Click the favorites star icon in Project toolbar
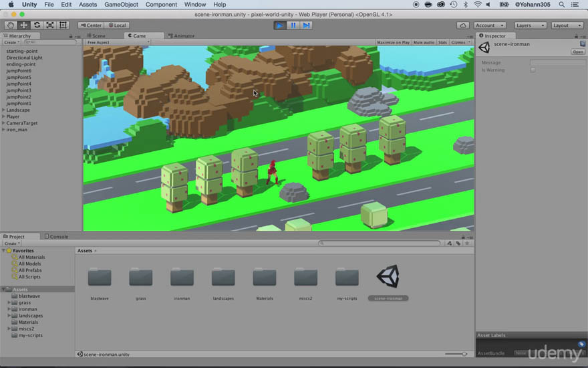 point(467,244)
